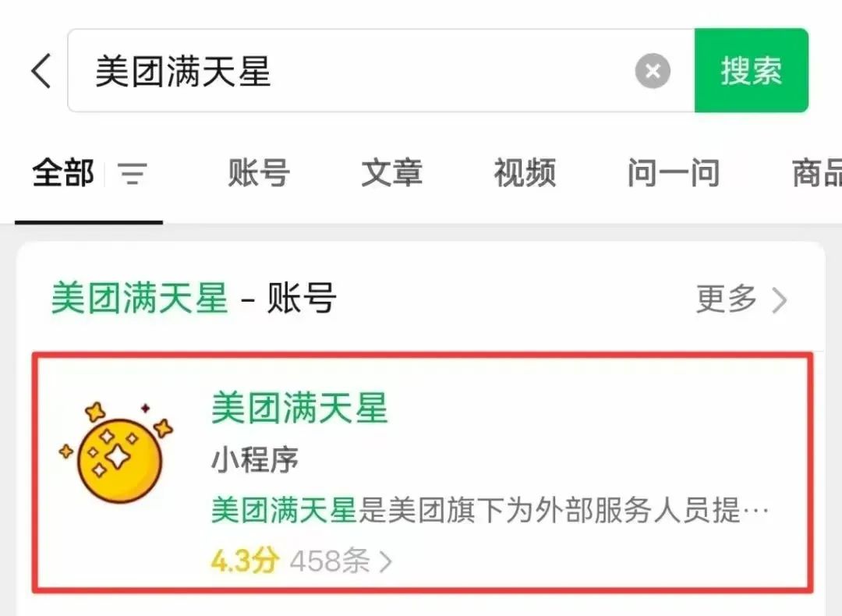Go back using the left arrow icon
Viewport: 842px width, 616px height.
click(41, 70)
